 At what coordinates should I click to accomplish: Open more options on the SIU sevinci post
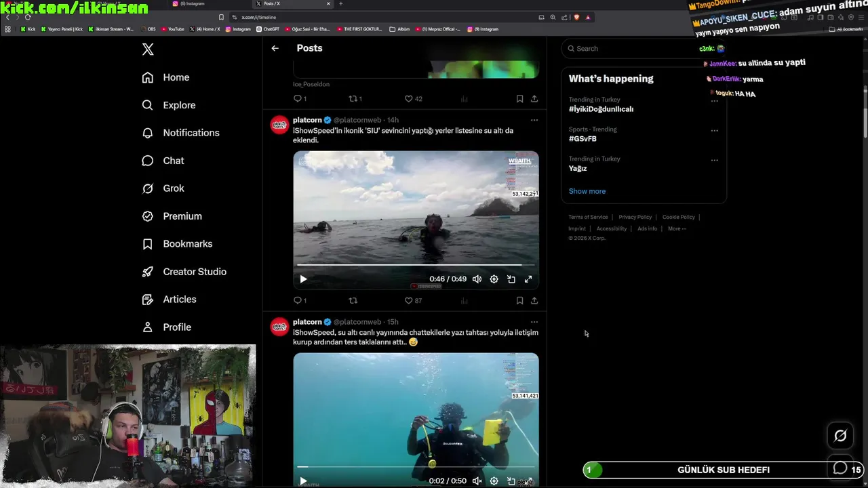534,120
